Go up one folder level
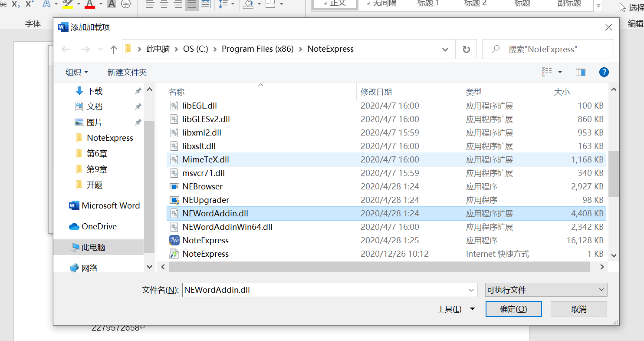The image size is (644, 341). 114,50
